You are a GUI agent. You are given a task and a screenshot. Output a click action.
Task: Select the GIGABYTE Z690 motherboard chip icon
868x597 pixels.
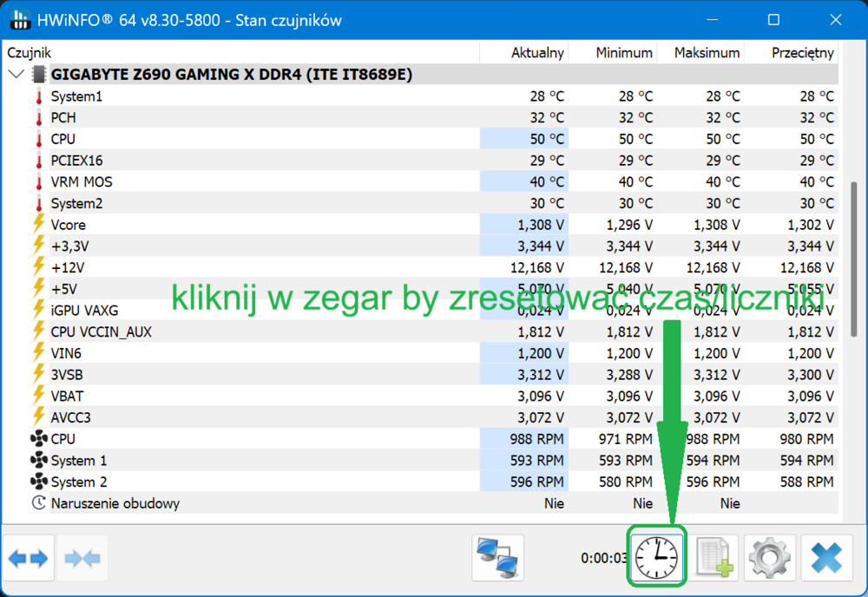[39, 74]
